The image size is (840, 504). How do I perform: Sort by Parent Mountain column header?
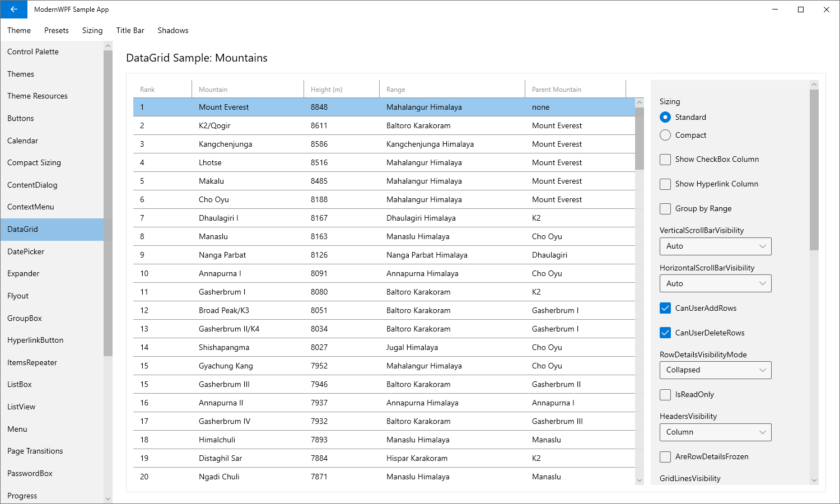click(x=575, y=90)
